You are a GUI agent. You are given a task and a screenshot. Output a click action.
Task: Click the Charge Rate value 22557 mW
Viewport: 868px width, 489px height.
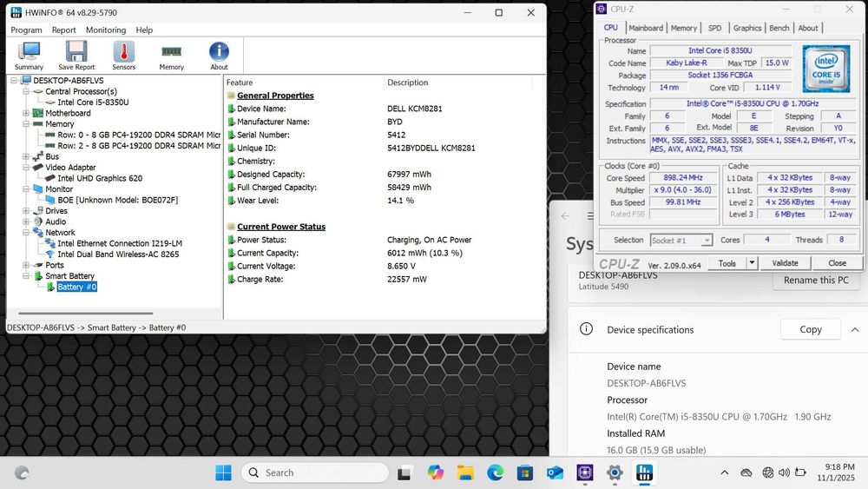tap(407, 279)
